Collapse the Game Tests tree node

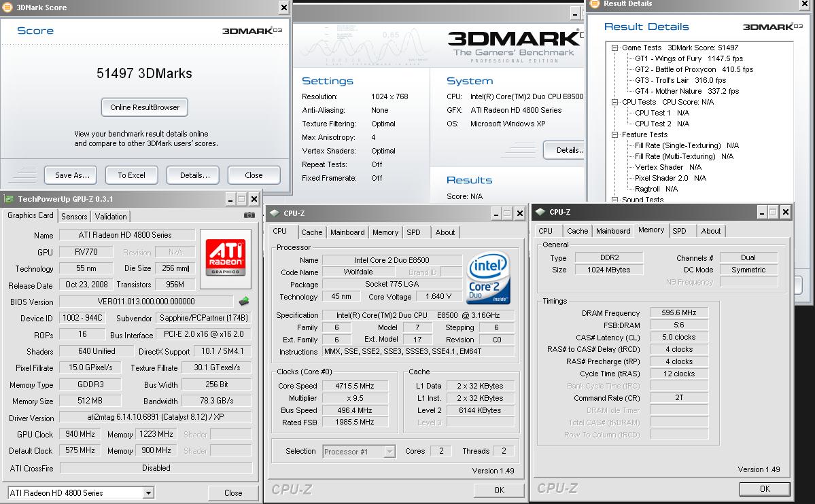pyautogui.click(x=615, y=48)
